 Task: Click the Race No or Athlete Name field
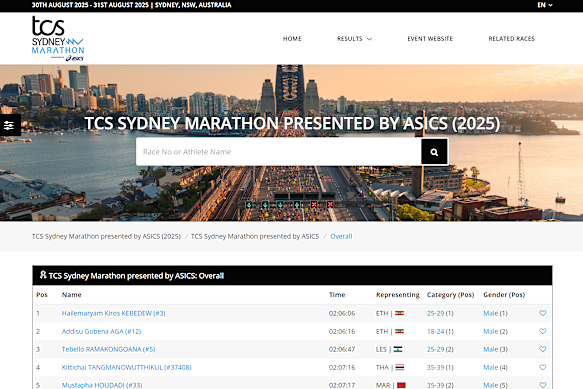click(278, 152)
